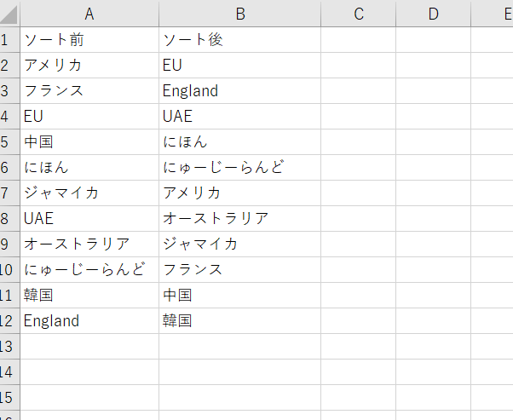The image size is (513, 420).
Task: Click cell A11 with 韓国
Action: point(89,295)
